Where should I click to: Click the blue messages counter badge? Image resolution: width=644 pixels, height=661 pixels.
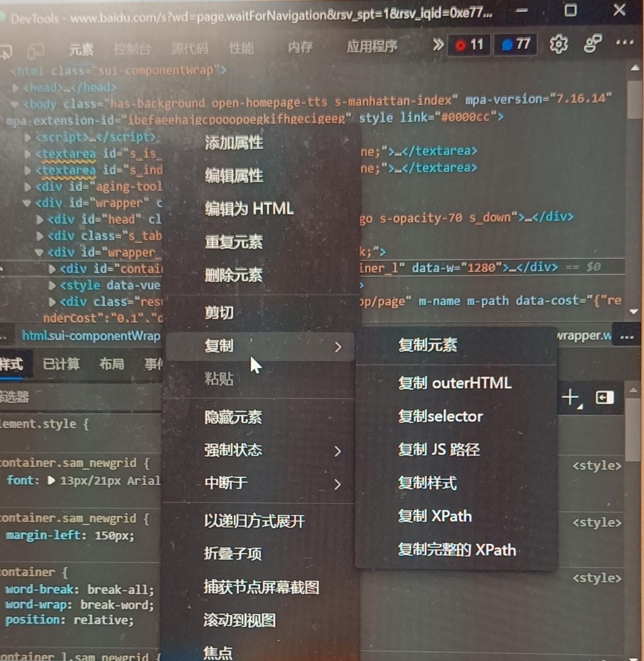point(516,44)
